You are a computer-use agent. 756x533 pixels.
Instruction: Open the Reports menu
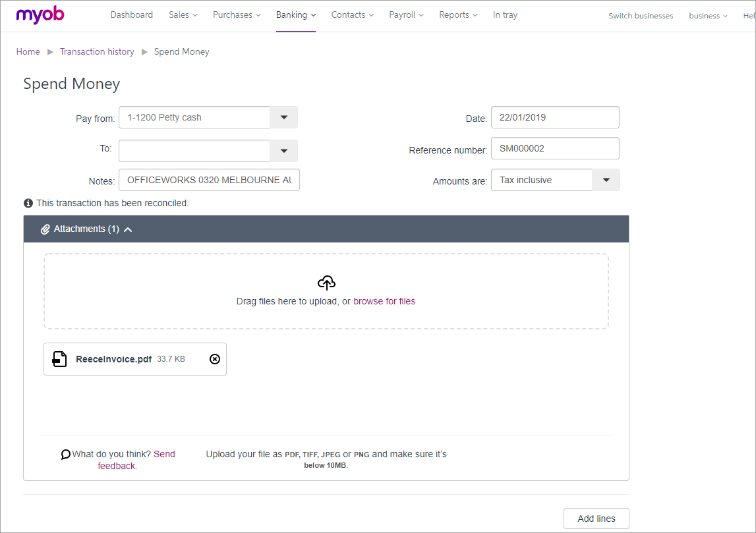tap(458, 15)
